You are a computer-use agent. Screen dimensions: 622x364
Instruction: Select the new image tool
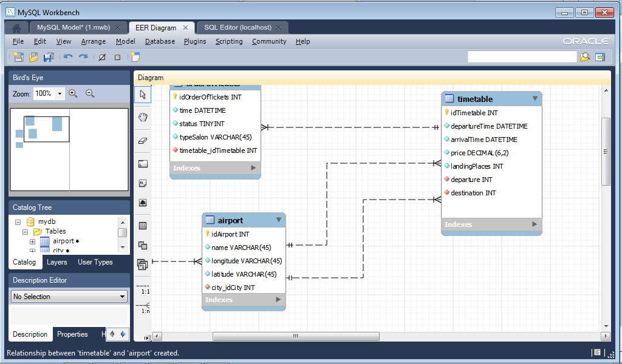point(143,203)
